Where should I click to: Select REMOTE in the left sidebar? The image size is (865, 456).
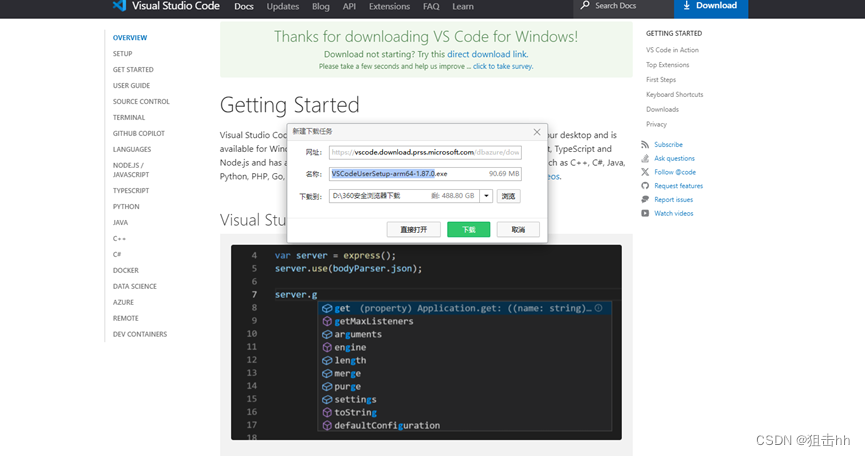(x=126, y=319)
